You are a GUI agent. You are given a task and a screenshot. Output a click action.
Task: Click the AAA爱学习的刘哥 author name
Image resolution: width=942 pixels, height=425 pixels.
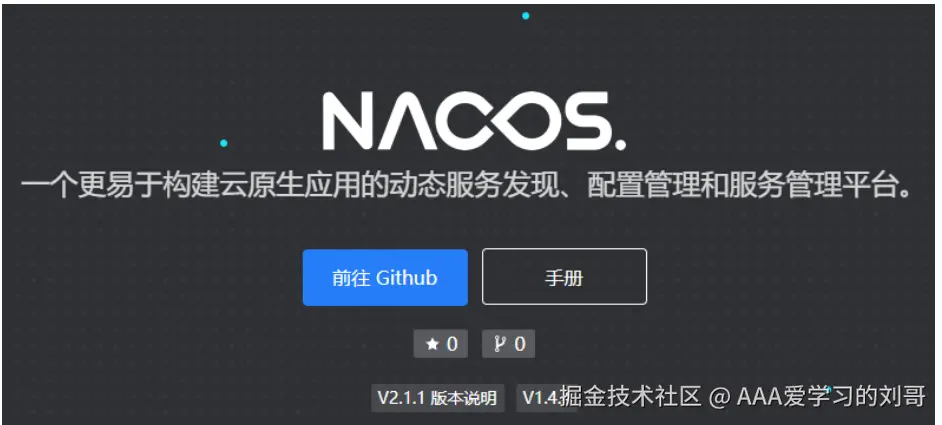tap(831, 397)
